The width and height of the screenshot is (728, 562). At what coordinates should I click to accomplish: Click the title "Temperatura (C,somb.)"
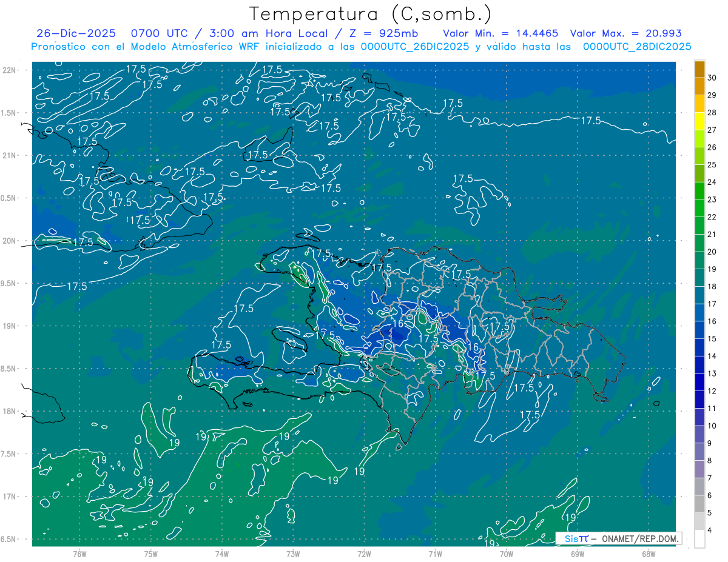coord(371,14)
